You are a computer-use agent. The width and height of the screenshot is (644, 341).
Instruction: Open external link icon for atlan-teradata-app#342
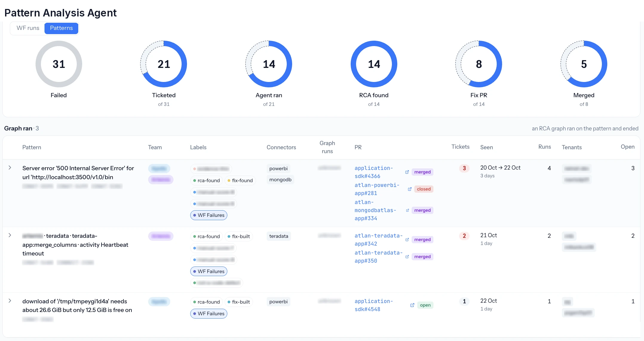tap(407, 240)
